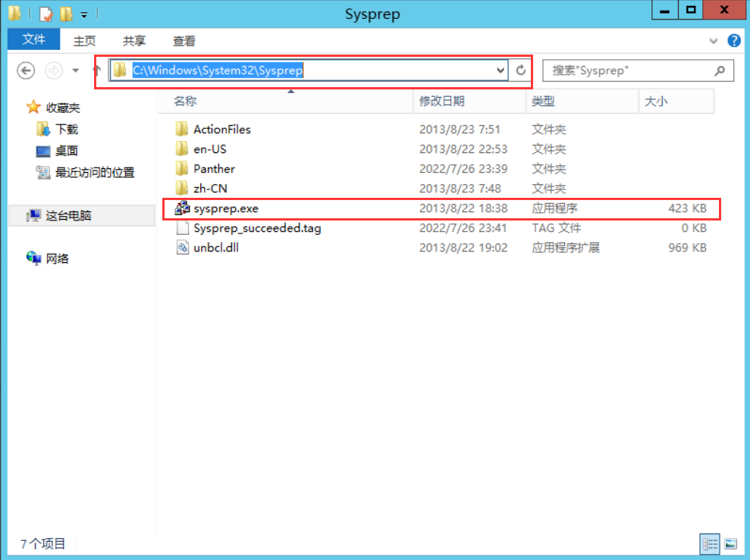Select the zh-CN folder icon
Screen dimensions: 750x560
[x=182, y=188]
